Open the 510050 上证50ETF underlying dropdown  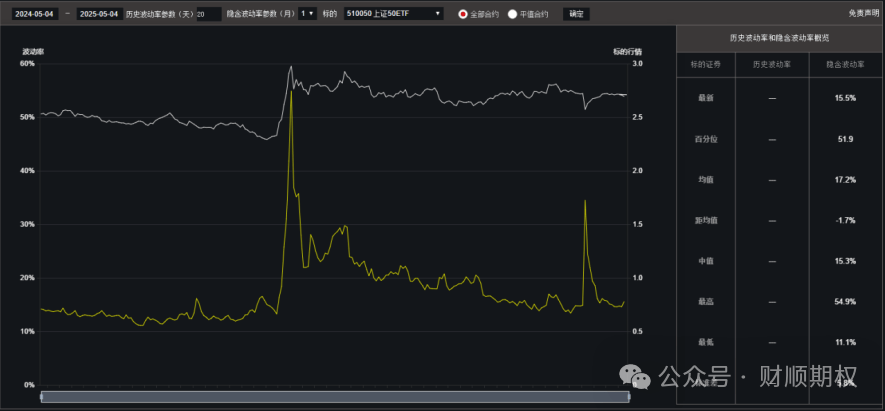tap(393, 14)
